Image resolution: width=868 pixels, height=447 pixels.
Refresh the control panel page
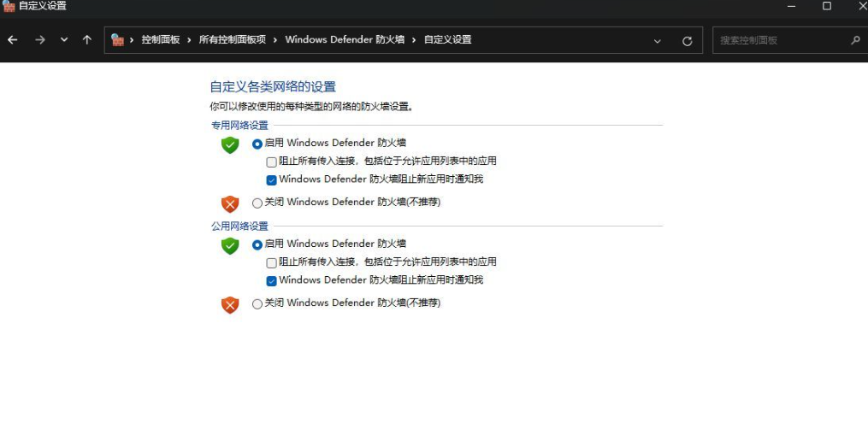[x=687, y=41]
